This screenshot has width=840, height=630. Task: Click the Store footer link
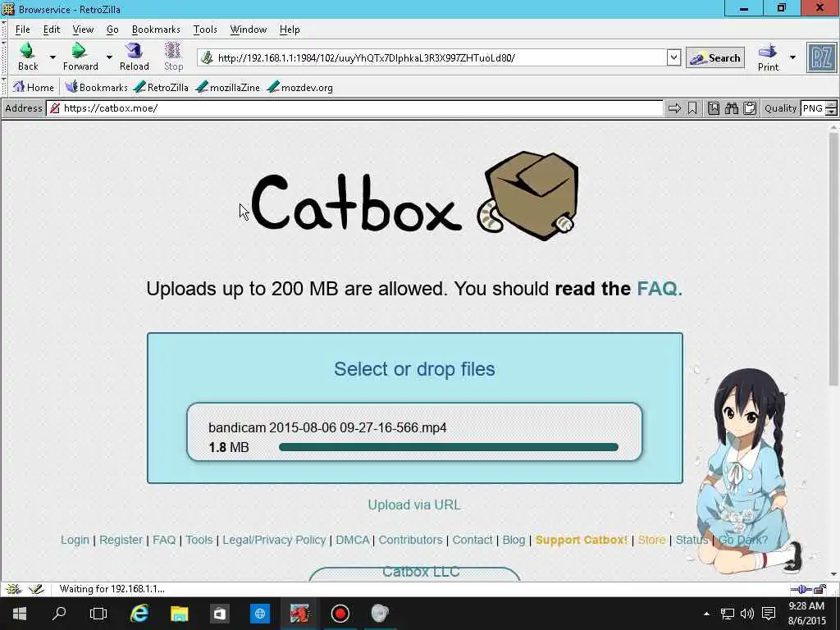coord(652,540)
